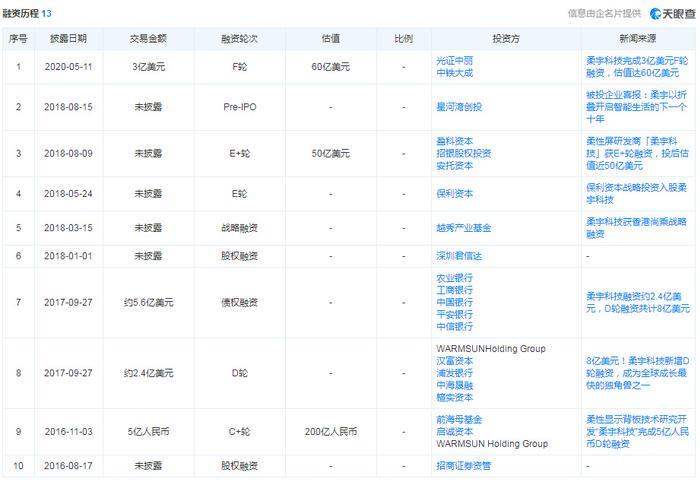Click the 约2.4亿美元 transaction amount

pos(148,373)
